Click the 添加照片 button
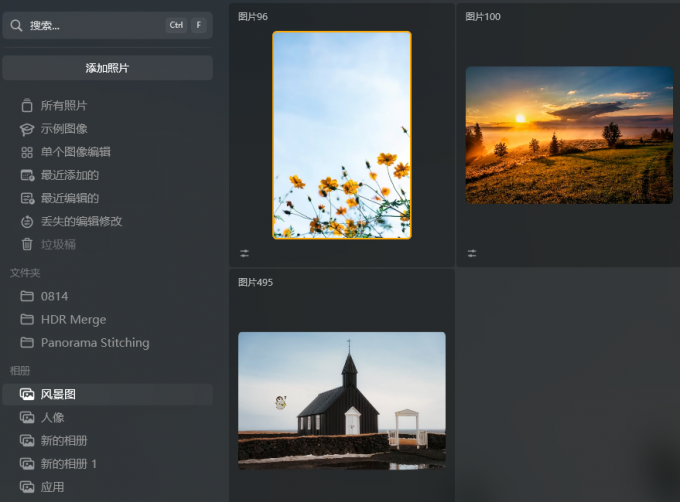 tap(108, 68)
